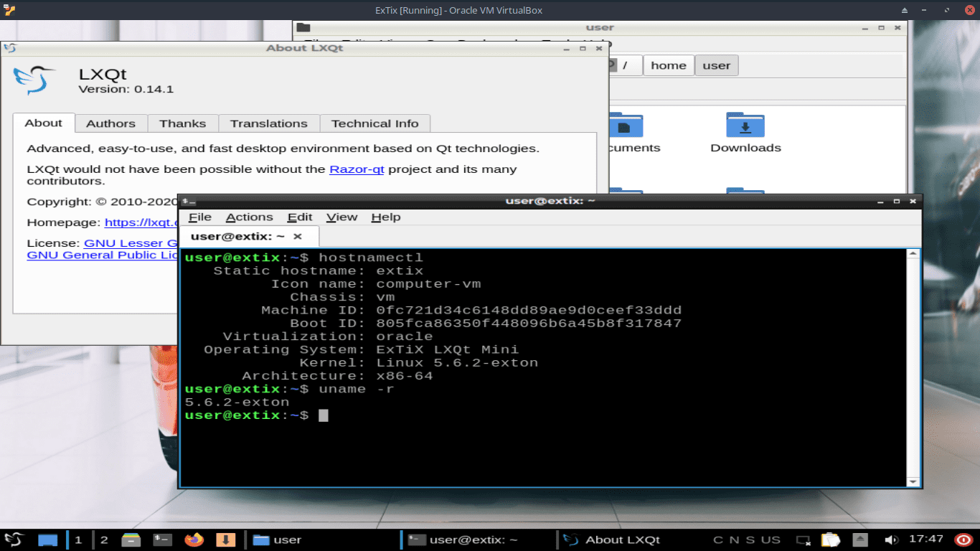Activate the 'user@extix: ~' taskbar entry
Viewport: 980px width, 551px height.
[476, 540]
